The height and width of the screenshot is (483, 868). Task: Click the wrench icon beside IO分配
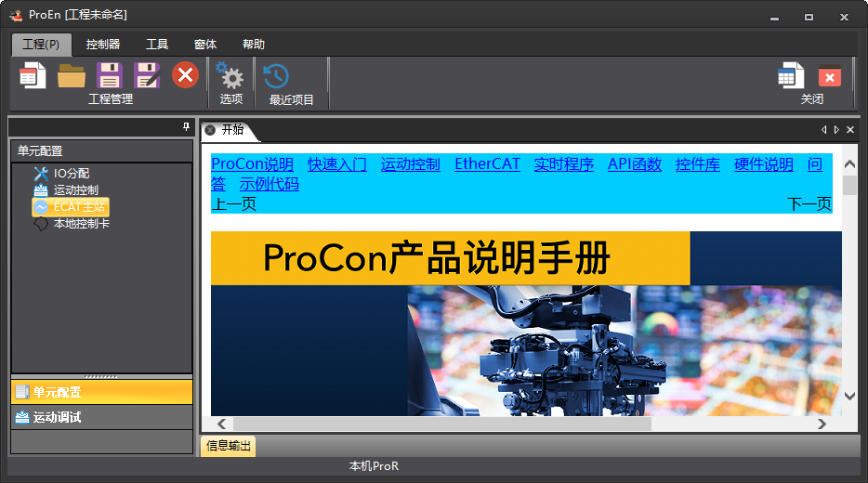click(41, 174)
